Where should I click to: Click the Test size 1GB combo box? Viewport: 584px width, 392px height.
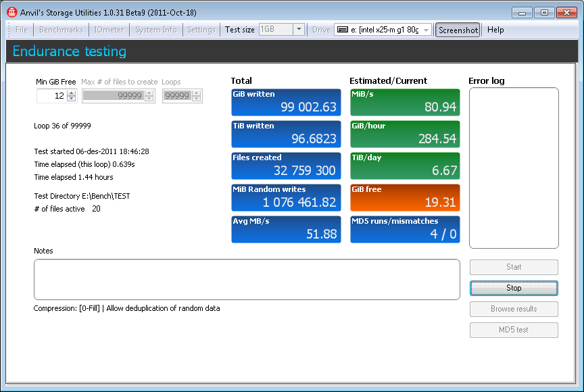(282, 30)
